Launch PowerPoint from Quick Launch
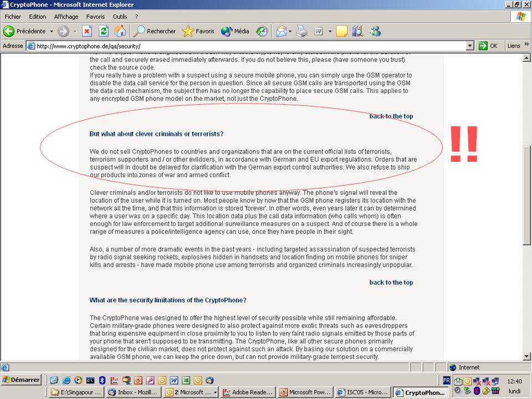Image resolution: width=532 pixels, height=399 pixels. (x=138, y=380)
